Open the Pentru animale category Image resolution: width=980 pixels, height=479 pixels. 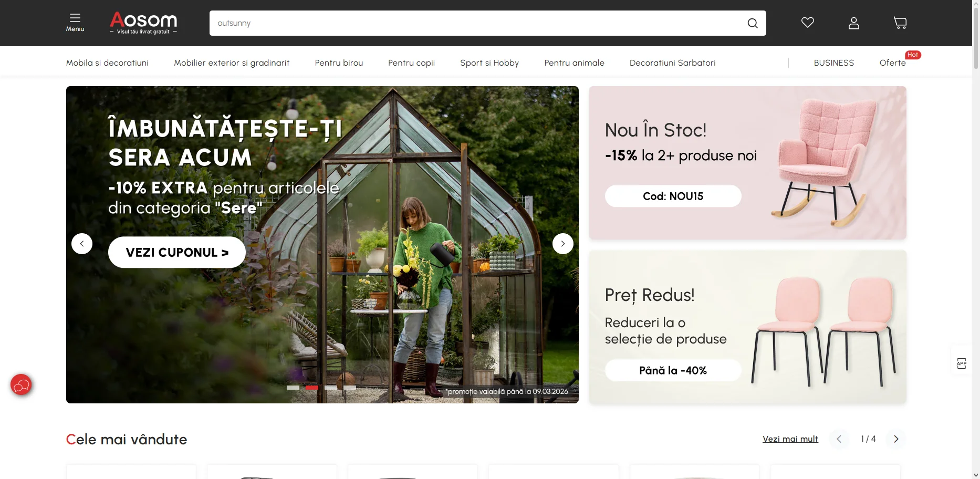coord(574,63)
